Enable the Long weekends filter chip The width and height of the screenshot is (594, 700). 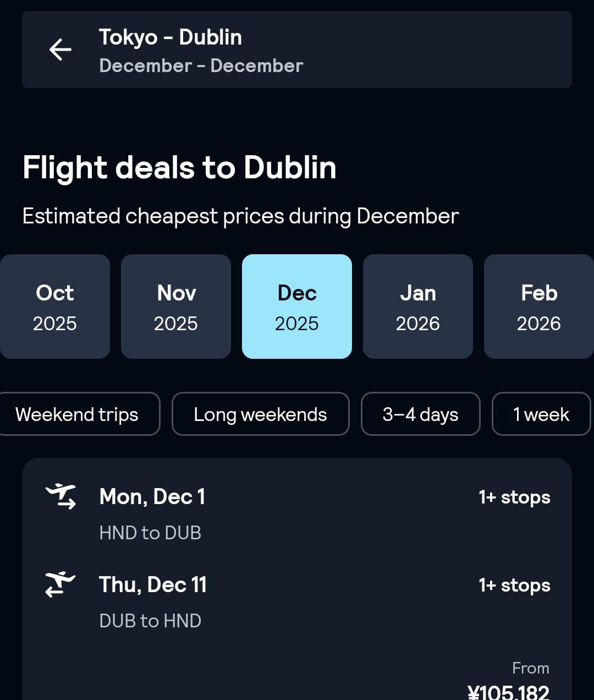(260, 414)
